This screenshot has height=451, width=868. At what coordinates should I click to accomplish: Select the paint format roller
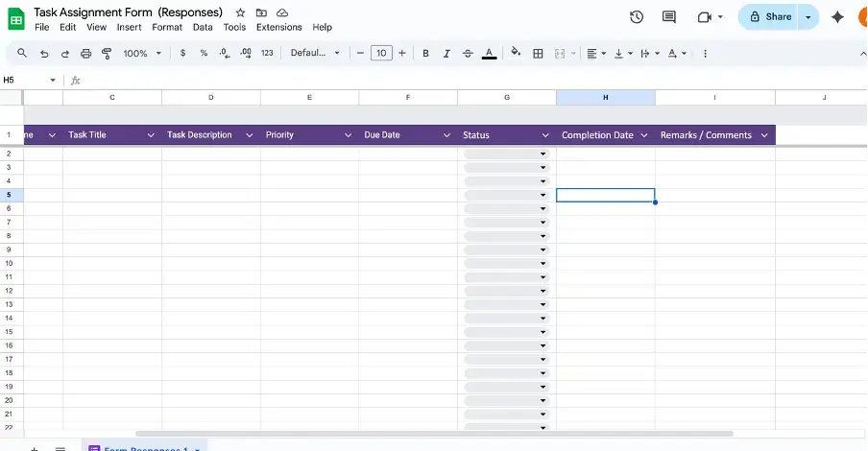(x=107, y=54)
